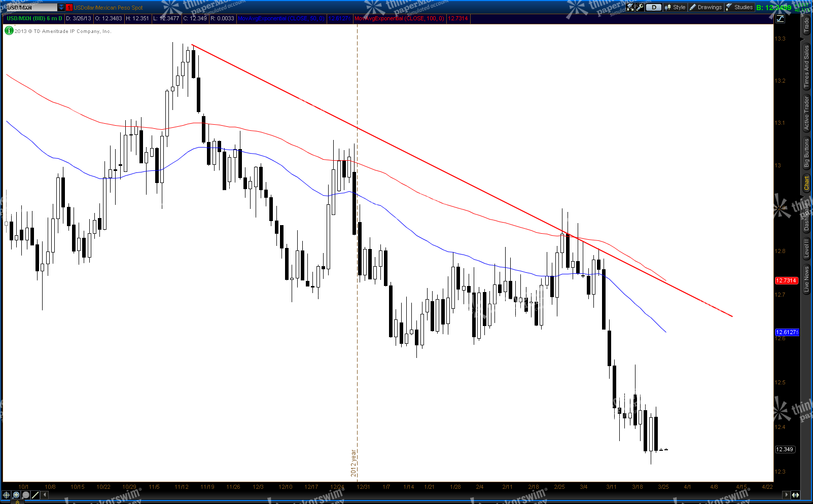Click the R: 0.0033 range value
Image resolution: width=813 pixels, height=504 pixels.
[x=222, y=18]
